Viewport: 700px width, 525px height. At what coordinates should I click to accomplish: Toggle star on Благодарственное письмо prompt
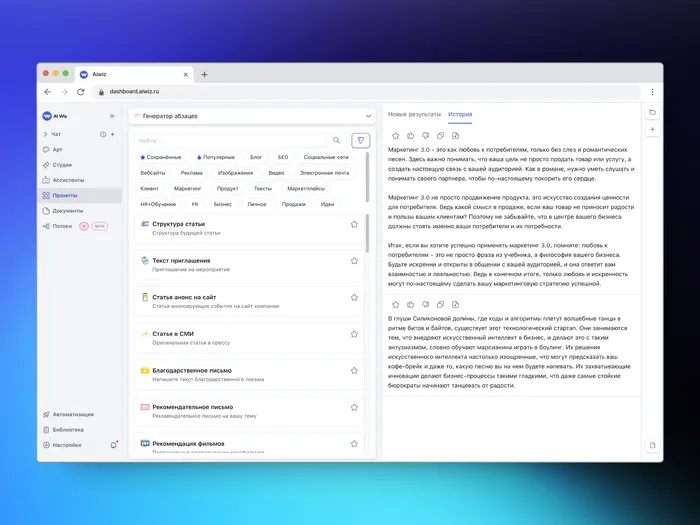pyautogui.click(x=354, y=370)
